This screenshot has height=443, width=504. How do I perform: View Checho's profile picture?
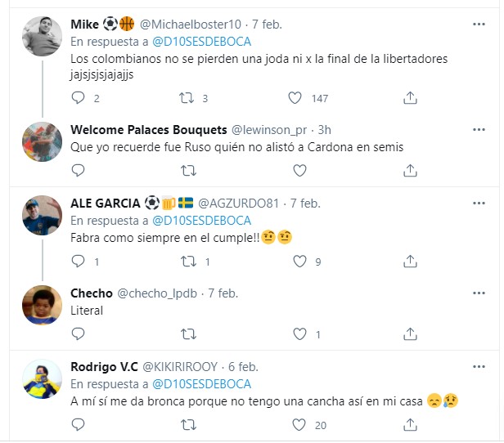pyautogui.click(x=40, y=304)
